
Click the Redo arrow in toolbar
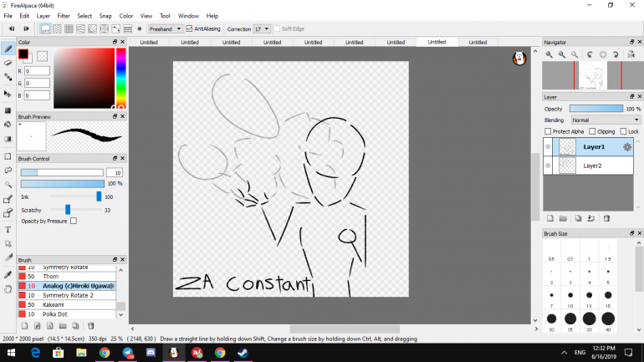pyautogui.click(x=26, y=28)
